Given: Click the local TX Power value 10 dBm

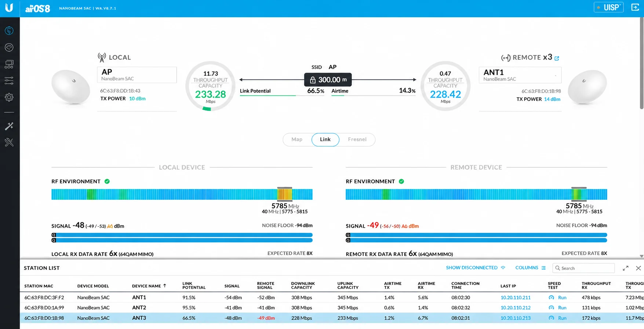Looking at the screenshot, I should [x=137, y=98].
